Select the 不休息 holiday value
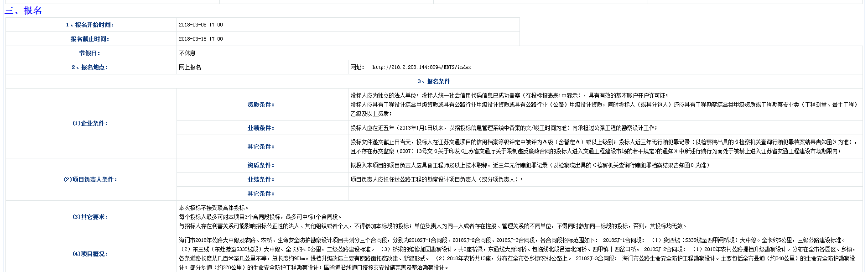 pyautogui.click(x=187, y=53)
